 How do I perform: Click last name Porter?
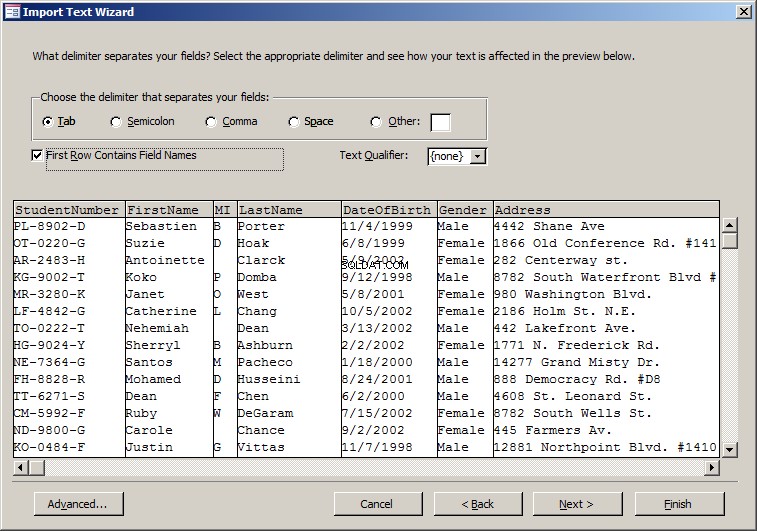coord(261,226)
